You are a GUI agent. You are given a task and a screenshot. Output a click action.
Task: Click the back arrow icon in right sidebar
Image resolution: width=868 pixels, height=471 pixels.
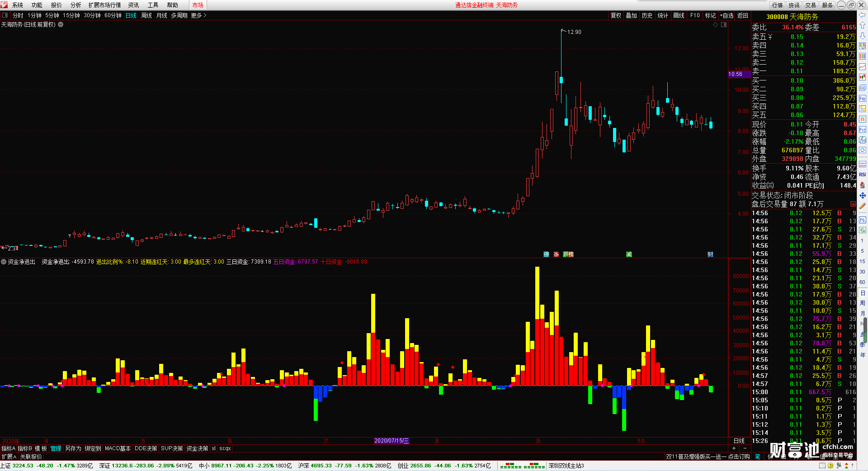click(x=863, y=15)
